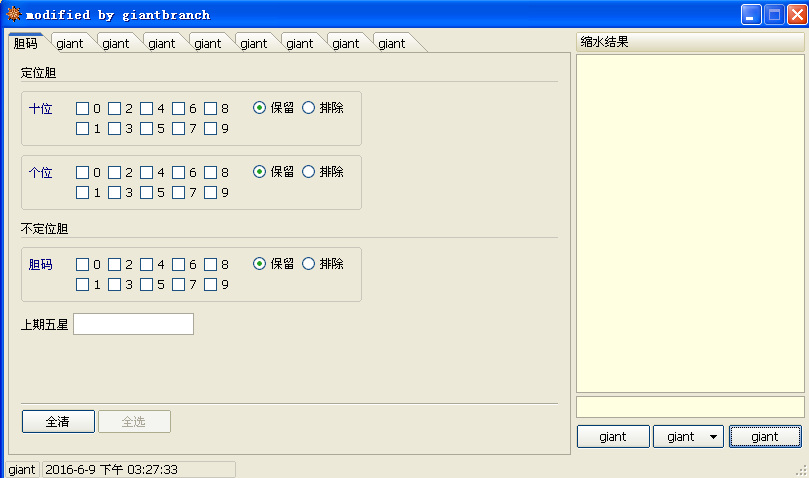Click the resize grip in bottom-right corner

click(801, 470)
